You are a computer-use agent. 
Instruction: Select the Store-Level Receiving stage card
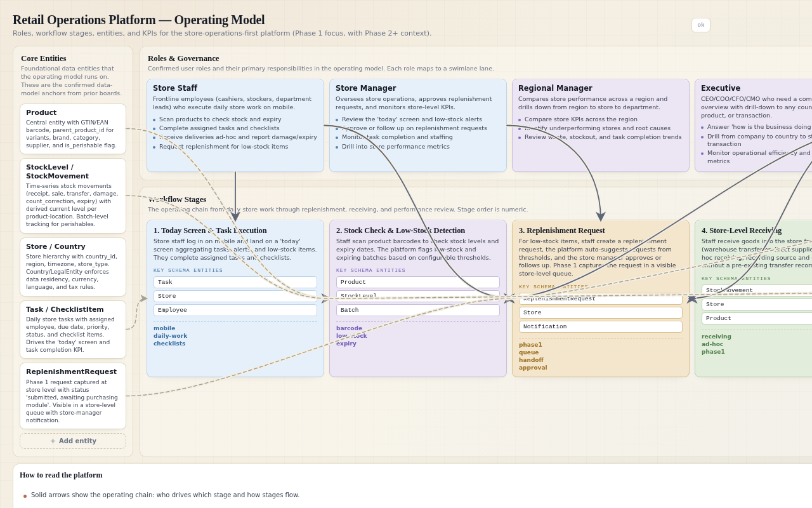754,298
